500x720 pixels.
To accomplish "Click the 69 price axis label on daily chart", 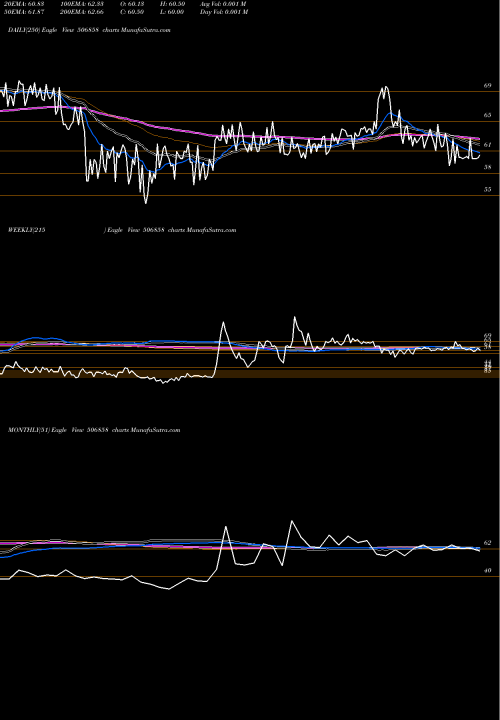I will (x=488, y=85).
